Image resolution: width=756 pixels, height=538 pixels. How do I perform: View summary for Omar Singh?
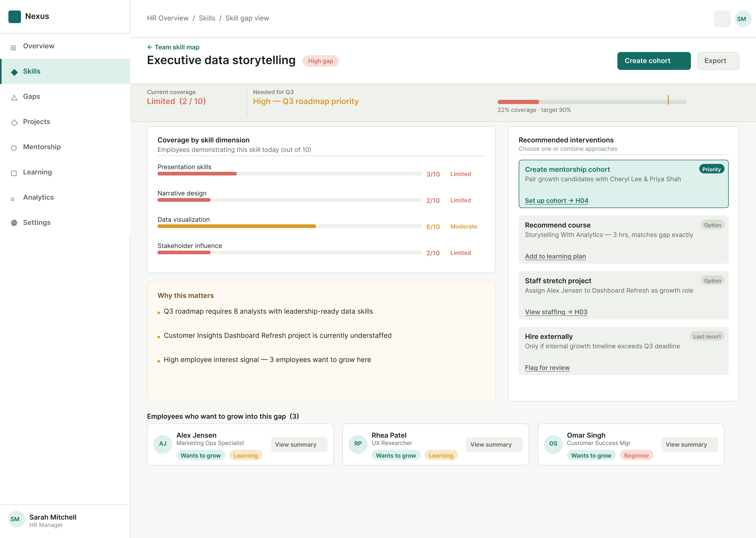point(690,444)
